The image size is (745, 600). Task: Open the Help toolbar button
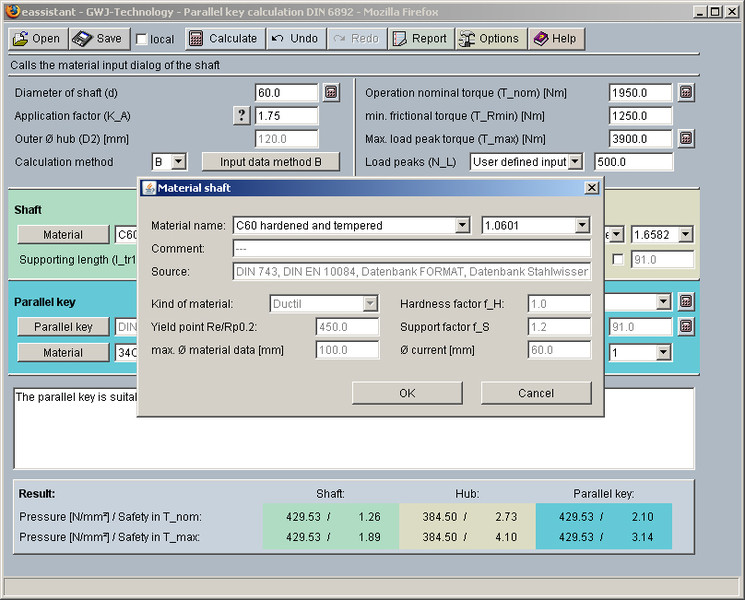coord(554,39)
